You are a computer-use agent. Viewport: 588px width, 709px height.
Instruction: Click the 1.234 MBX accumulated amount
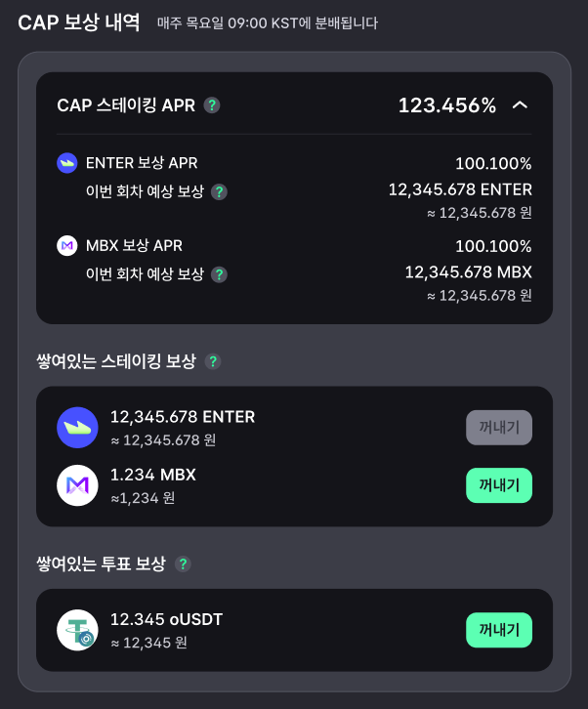153,475
